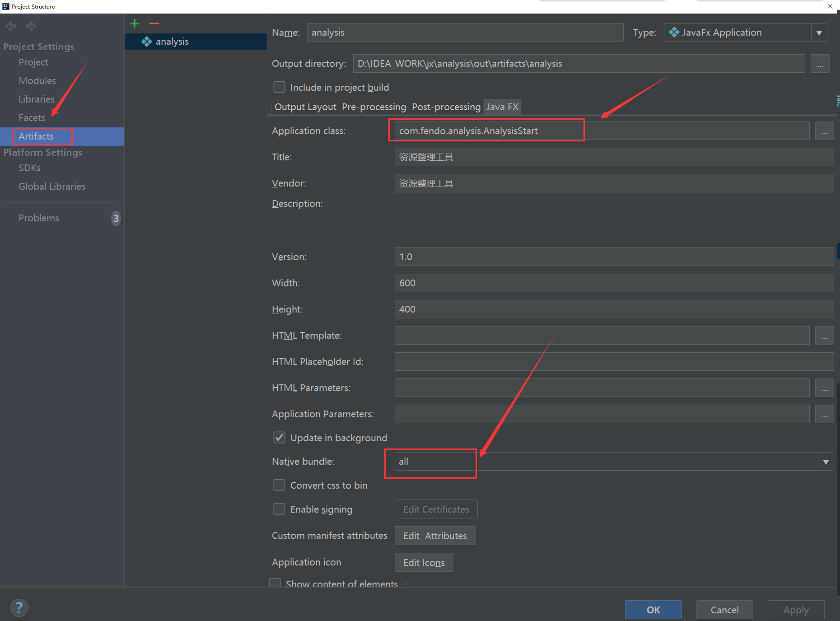
Task: Open Facets in the sidebar
Action: pyautogui.click(x=32, y=118)
